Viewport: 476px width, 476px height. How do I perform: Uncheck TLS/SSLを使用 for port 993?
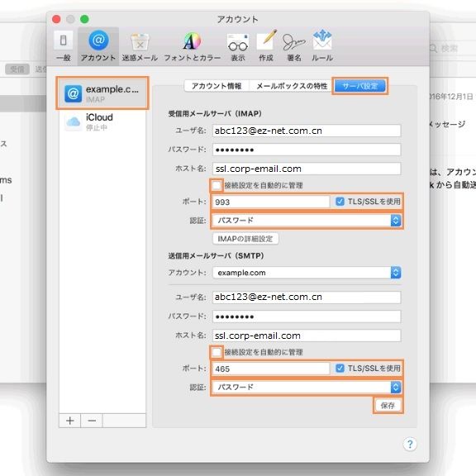pyautogui.click(x=340, y=202)
